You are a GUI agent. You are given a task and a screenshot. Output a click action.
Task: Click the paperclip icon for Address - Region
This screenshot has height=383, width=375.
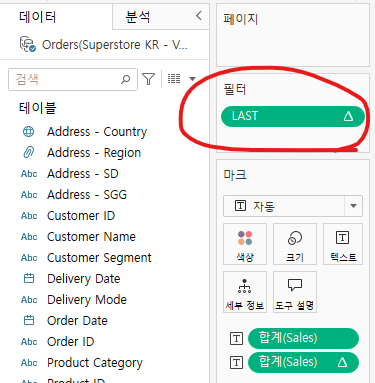(x=28, y=153)
